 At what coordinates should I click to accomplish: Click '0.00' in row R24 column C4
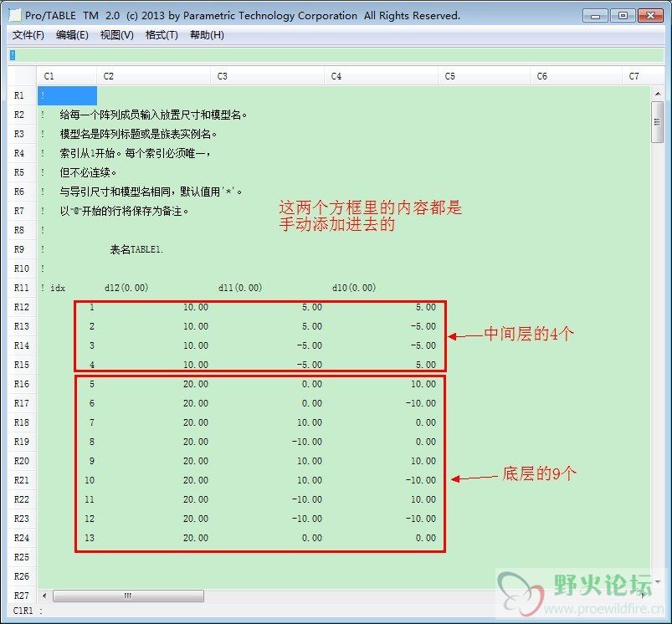(x=426, y=538)
